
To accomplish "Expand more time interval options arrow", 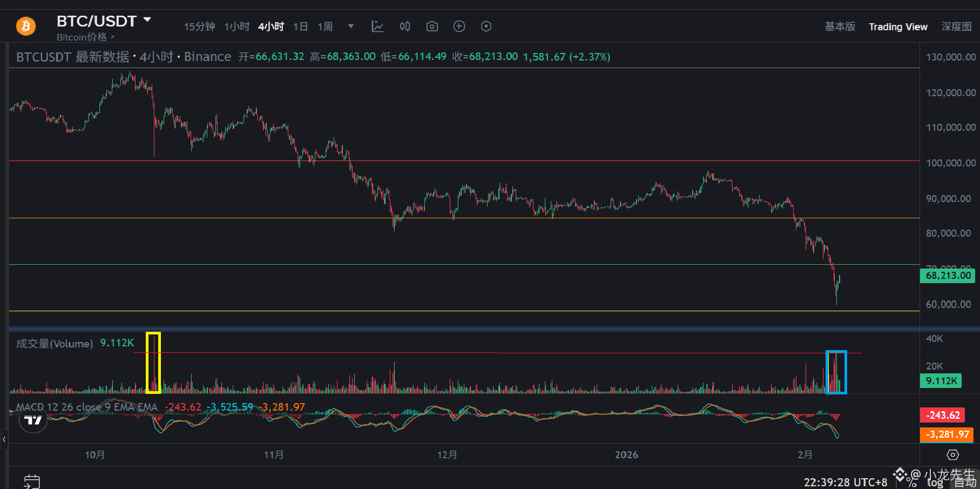I will coord(351,26).
